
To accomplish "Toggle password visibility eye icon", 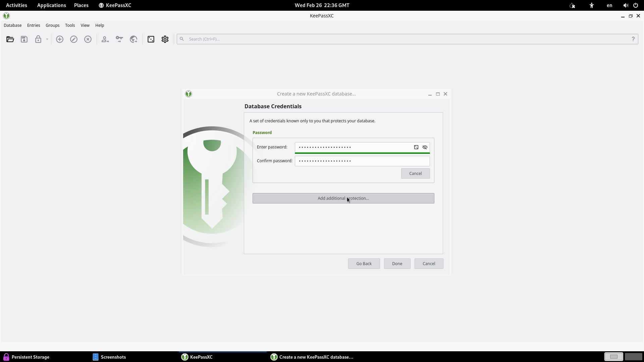I will 425,147.
